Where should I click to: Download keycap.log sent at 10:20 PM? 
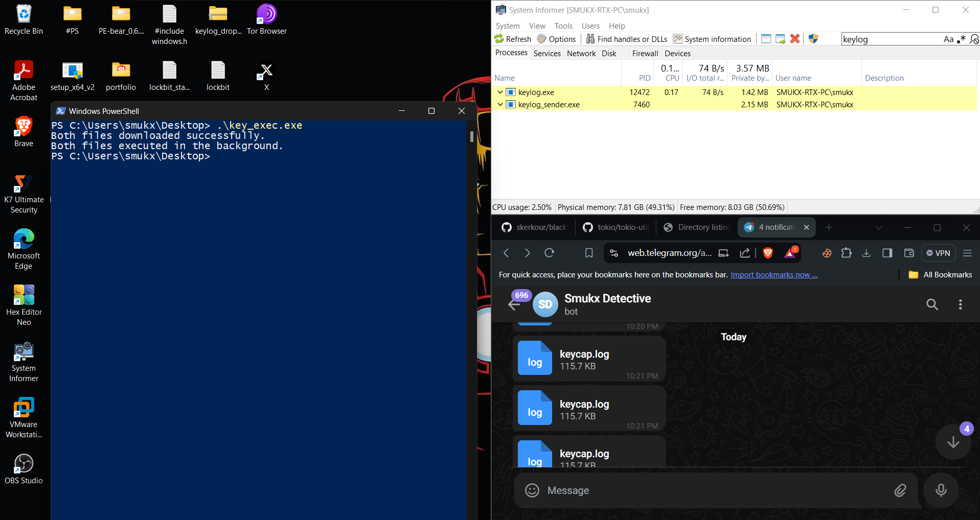coord(535,323)
